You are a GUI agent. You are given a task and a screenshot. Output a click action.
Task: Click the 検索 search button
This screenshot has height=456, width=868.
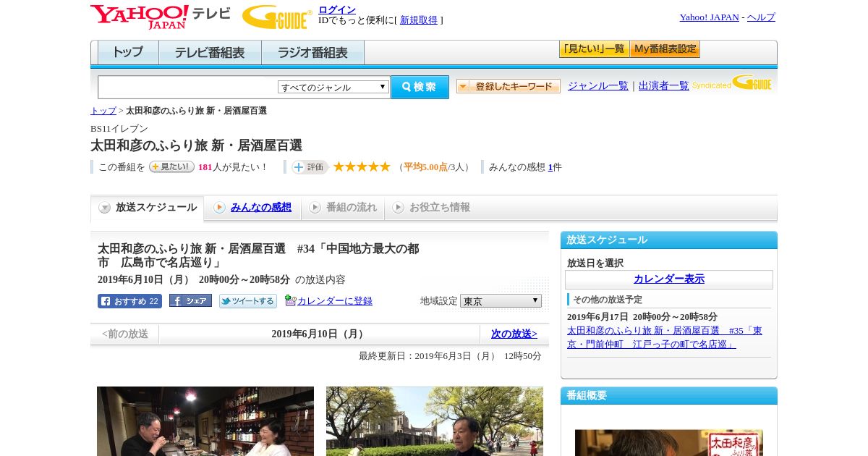point(420,87)
